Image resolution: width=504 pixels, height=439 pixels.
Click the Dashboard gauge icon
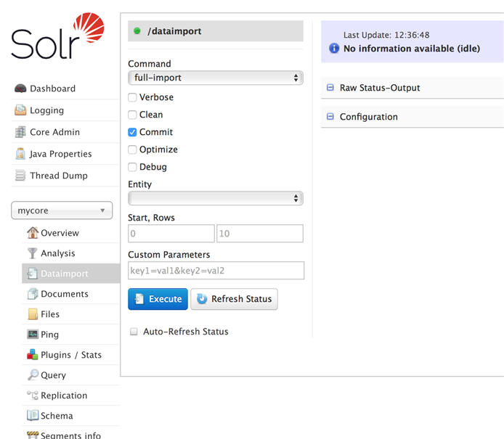pyautogui.click(x=20, y=89)
